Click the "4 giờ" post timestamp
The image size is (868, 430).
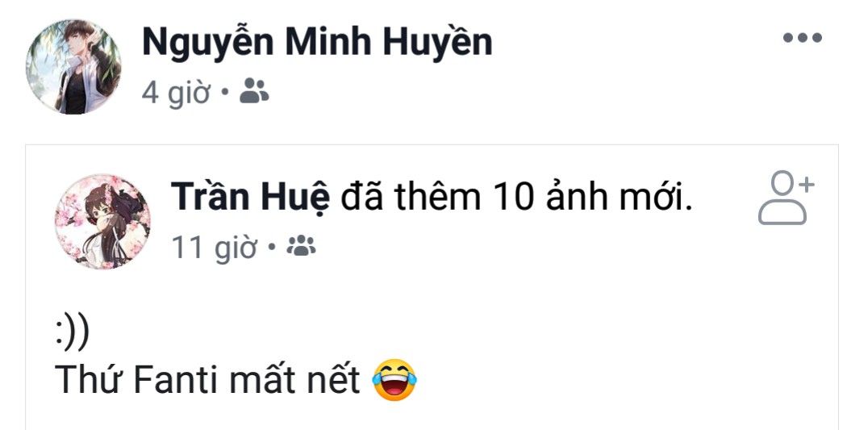(176, 94)
